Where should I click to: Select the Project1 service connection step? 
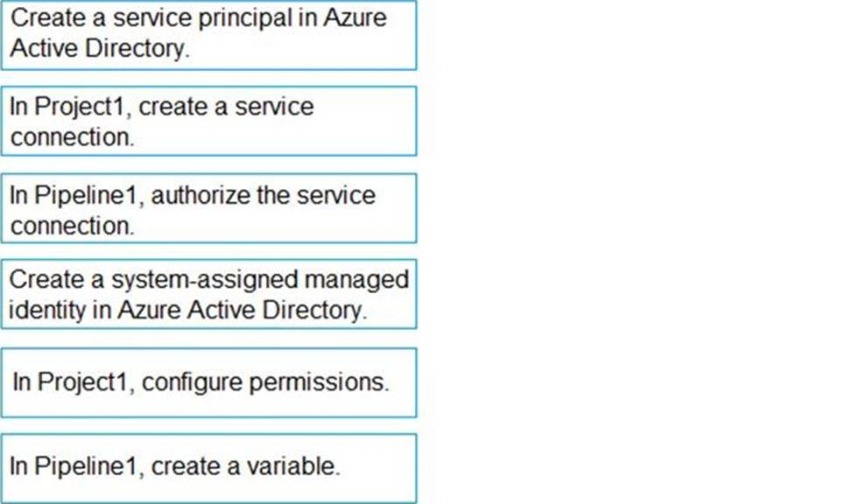tap(208, 121)
